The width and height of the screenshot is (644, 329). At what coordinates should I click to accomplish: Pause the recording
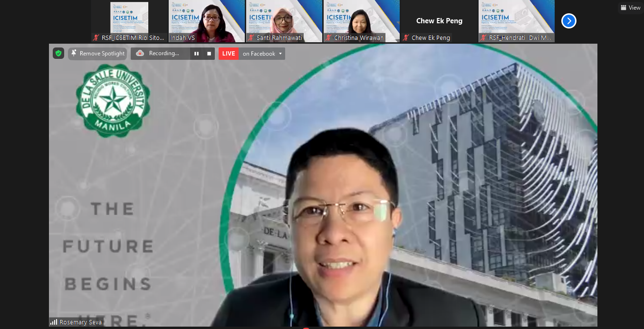(x=196, y=54)
